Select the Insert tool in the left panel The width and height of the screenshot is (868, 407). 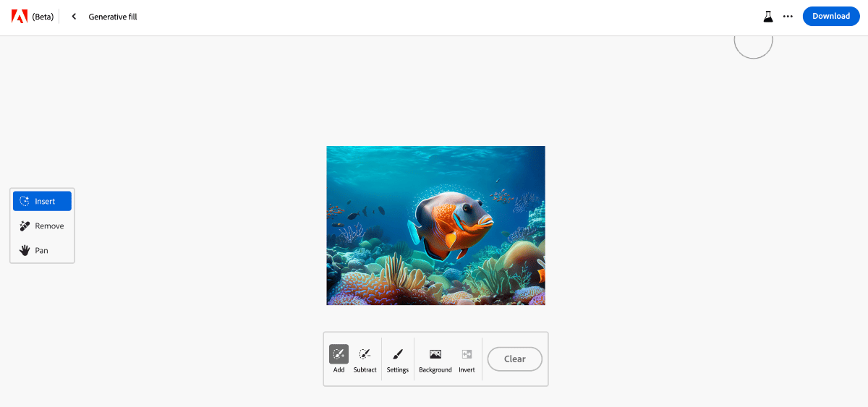tap(42, 201)
